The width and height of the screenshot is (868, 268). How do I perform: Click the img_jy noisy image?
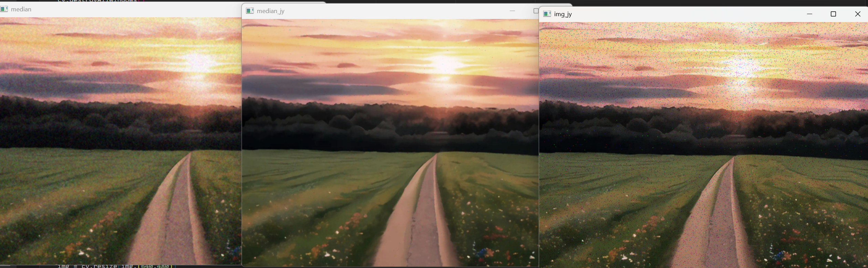[x=703, y=145]
